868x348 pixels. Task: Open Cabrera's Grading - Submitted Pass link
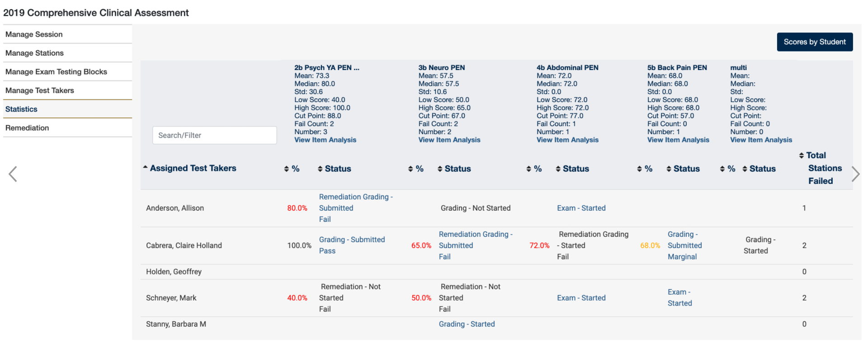pyautogui.click(x=352, y=245)
